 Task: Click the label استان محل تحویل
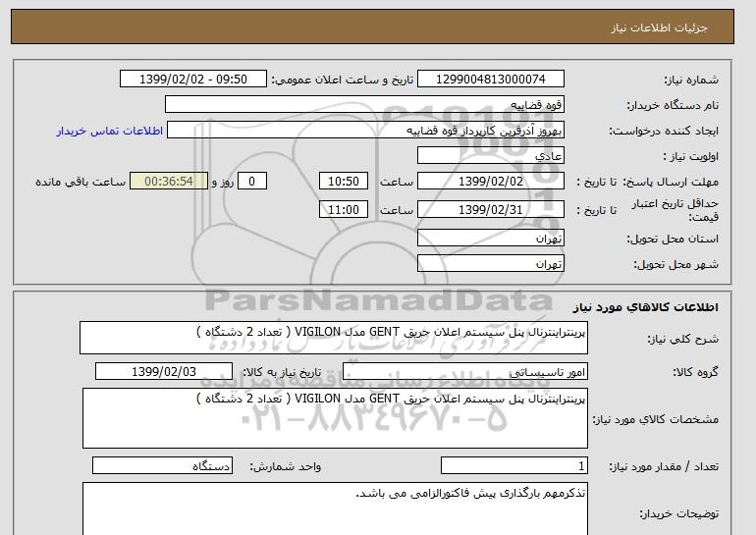pyautogui.click(x=673, y=240)
